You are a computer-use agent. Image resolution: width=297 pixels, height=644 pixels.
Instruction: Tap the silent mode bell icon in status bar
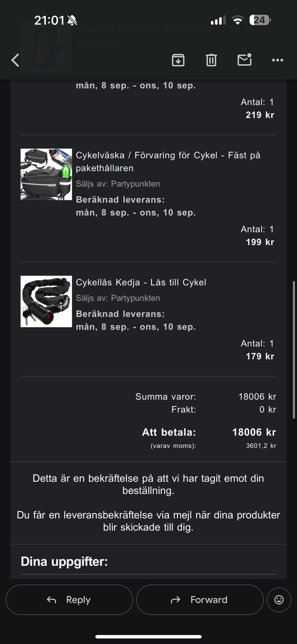point(72,20)
